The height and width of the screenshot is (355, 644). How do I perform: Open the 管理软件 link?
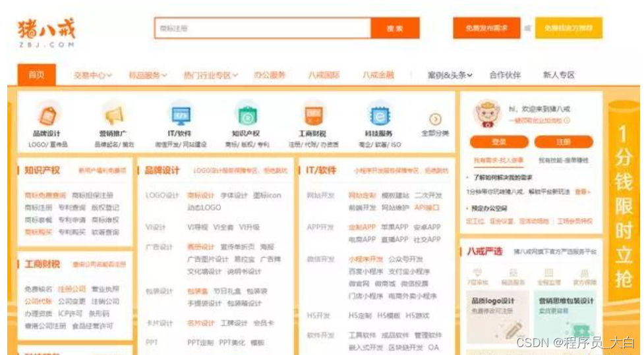[428, 335]
